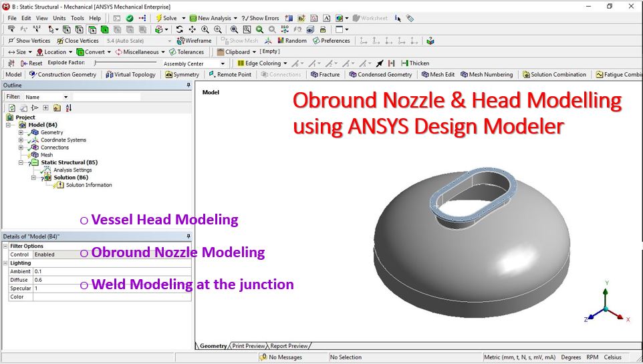Click the green checkmark icon beside Help

(x=130, y=18)
